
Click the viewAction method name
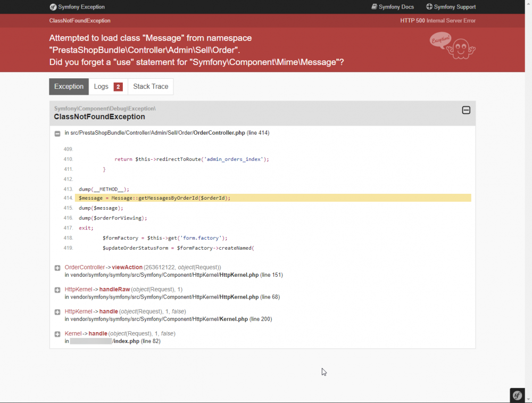click(127, 267)
